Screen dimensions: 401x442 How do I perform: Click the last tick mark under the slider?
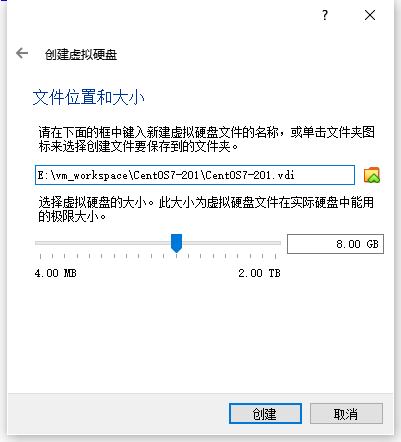point(275,256)
